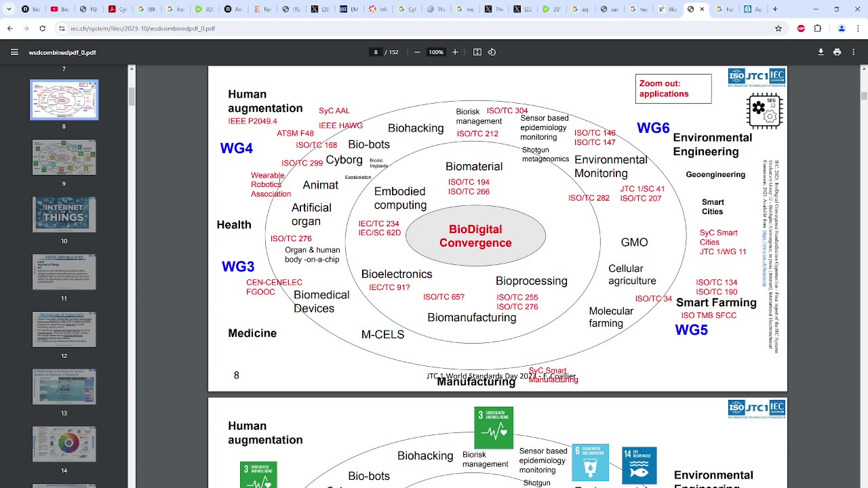Screen dimensions: 868x488
Task: Click the zoom in plus icon
Action: coord(455,52)
